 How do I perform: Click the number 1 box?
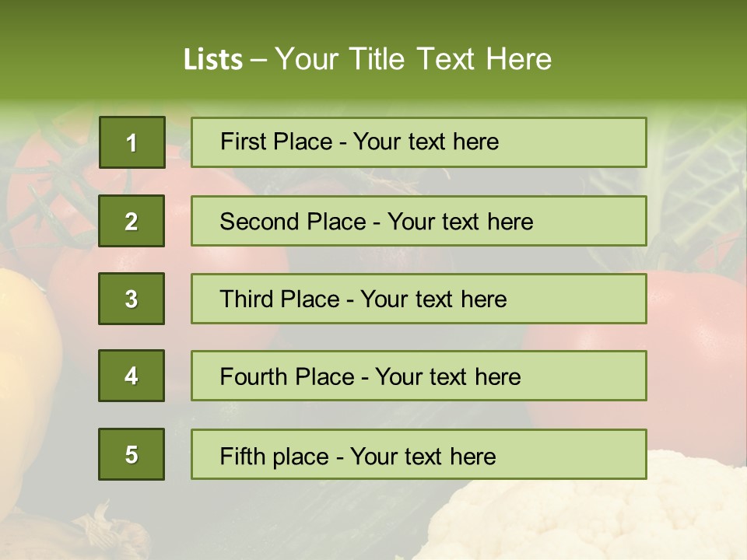click(x=132, y=142)
